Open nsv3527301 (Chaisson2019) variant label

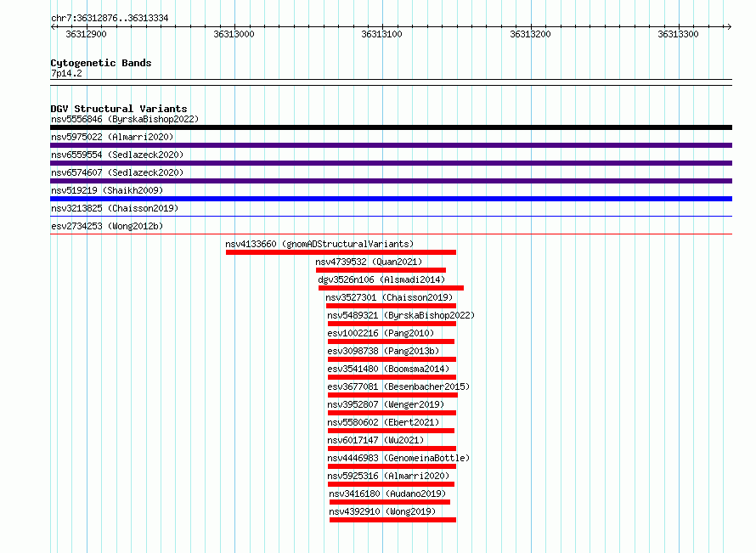[x=390, y=297]
